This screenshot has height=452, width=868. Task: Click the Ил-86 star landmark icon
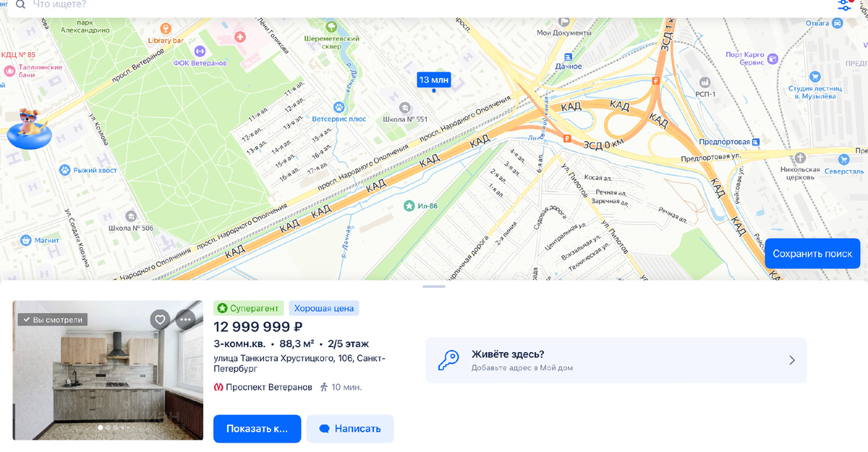click(x=409, y=206)
